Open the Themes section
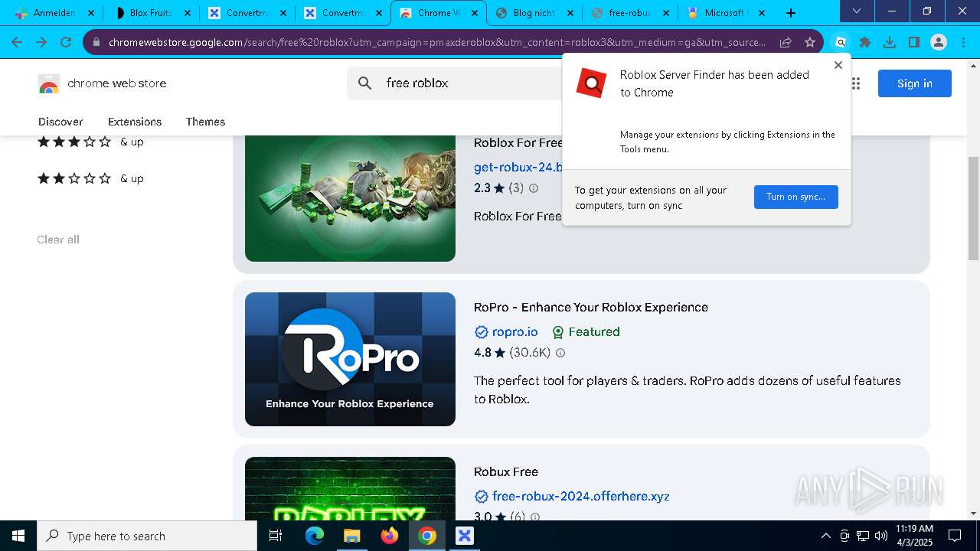Viewport: 980px width, 551px height. pyautogui.click(x=205, y=122)
